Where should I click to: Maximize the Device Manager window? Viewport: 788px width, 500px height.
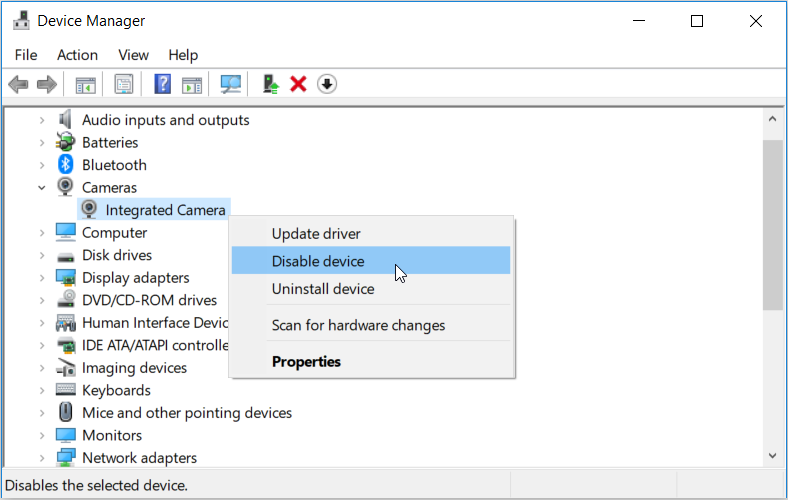tap(697, 21)
